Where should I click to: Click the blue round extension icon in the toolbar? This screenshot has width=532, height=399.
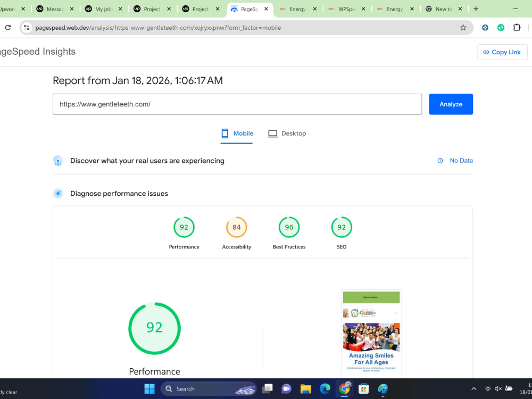point(485,28)
